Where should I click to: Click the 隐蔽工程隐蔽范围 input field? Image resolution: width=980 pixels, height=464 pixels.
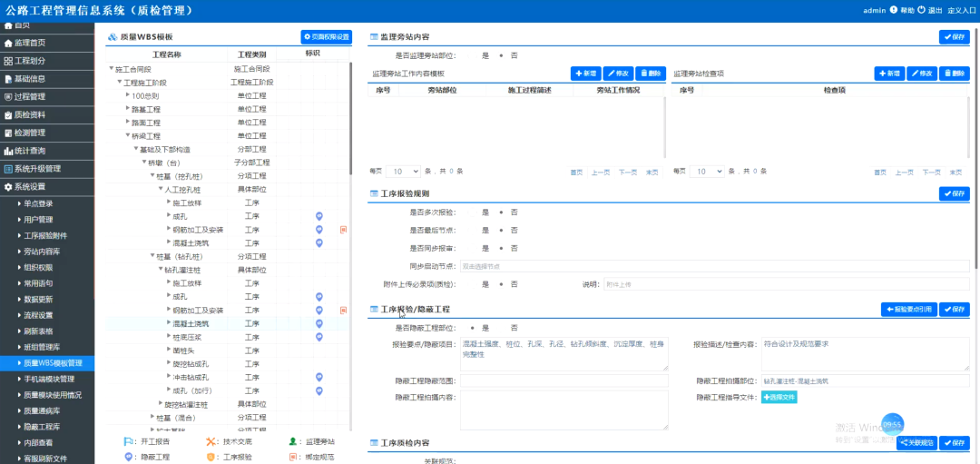coord(564,380)
